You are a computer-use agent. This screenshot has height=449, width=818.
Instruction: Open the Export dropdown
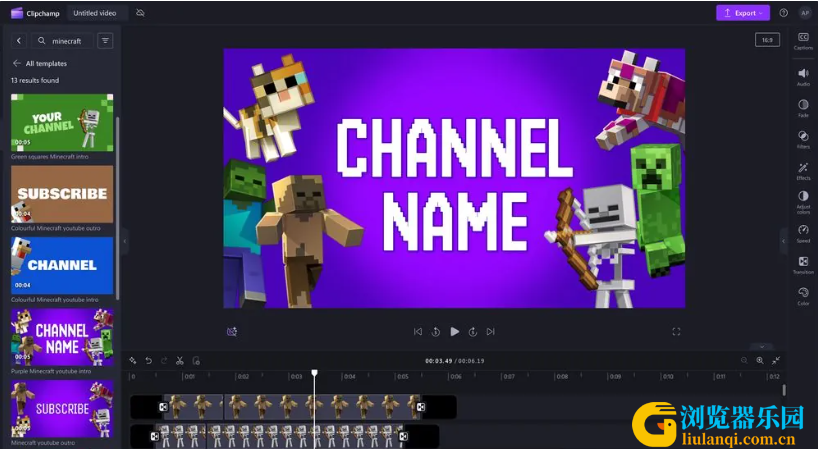tap(743, 13)
